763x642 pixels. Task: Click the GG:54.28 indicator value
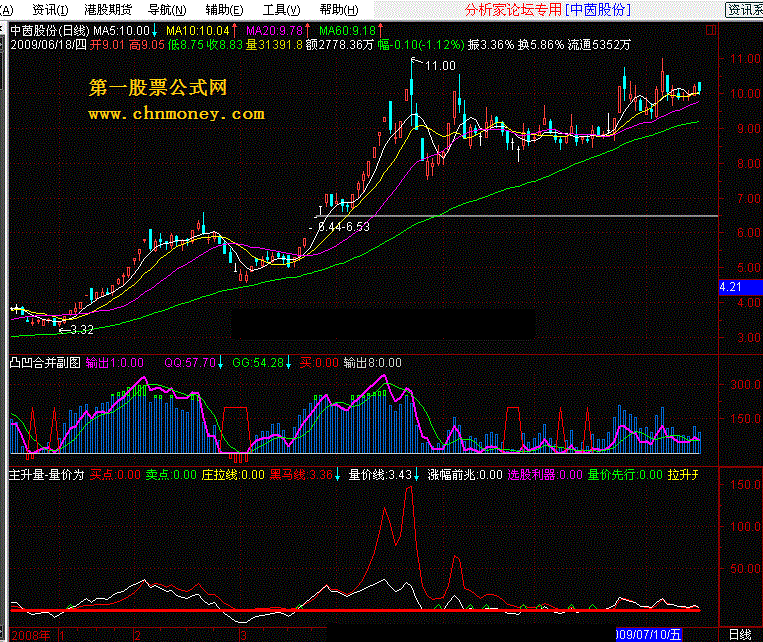click(x=258, y=363)
